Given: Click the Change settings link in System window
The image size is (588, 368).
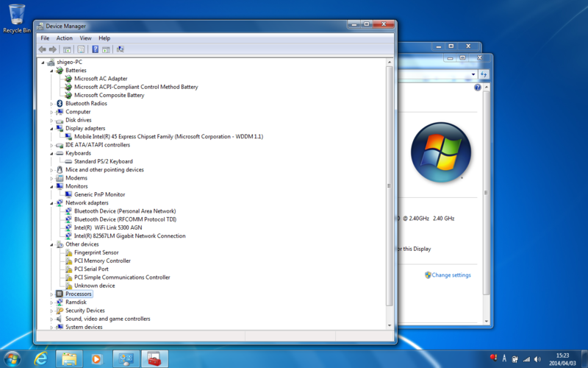Looking at the screenshot, I should coord(451,275).
